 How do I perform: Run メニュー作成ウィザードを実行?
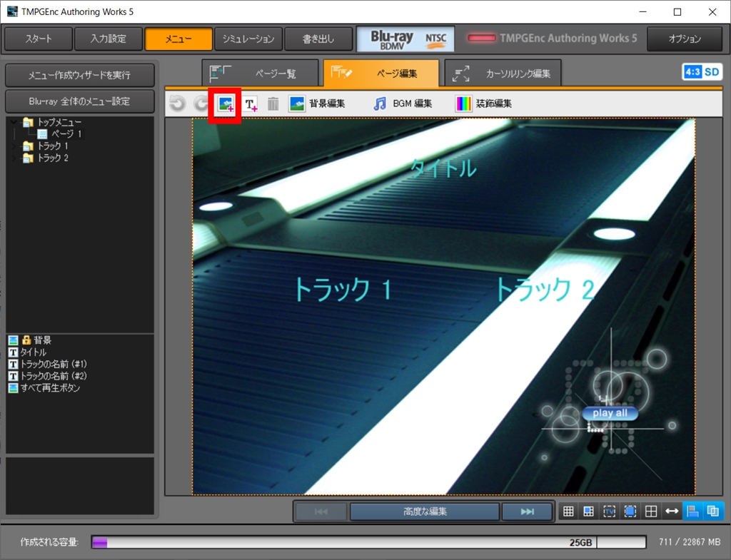point(80,75)
